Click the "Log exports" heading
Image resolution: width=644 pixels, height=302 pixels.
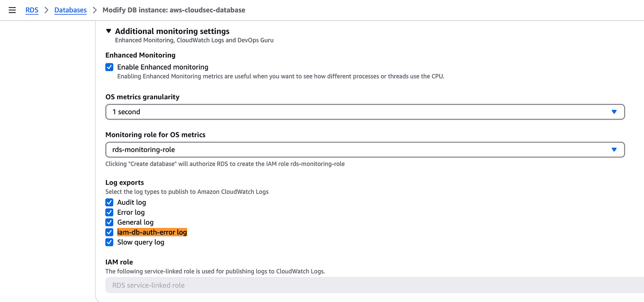(x=125, y=182)
